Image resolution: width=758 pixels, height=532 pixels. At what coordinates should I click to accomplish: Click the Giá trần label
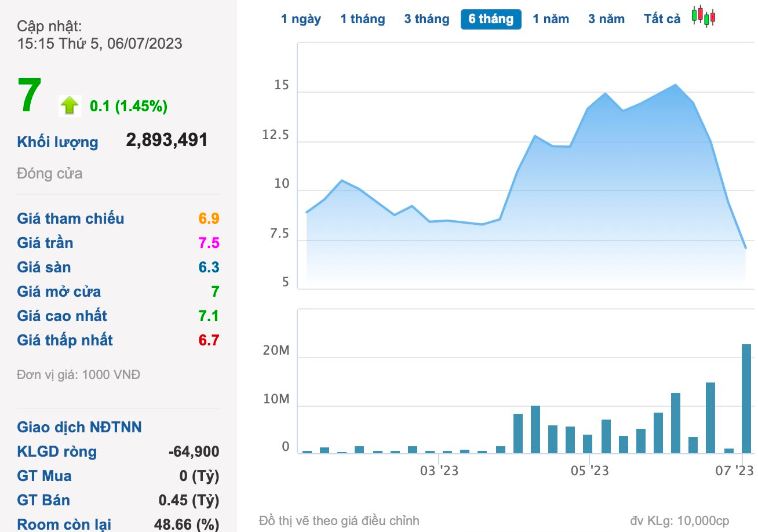point(45,243)
